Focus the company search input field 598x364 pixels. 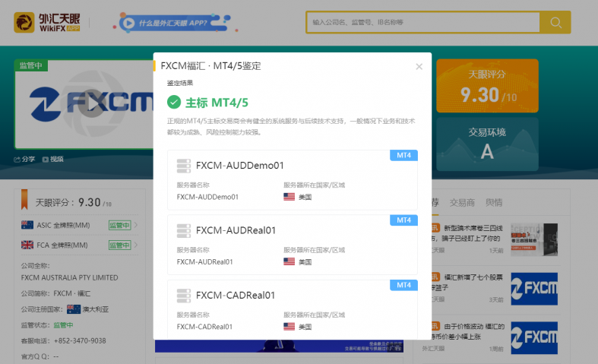pos(423,22)
